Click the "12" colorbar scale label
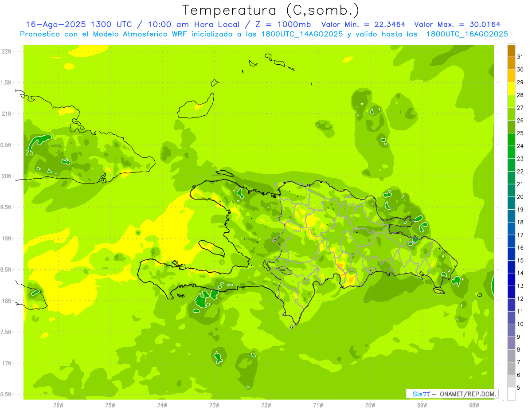The image size is (532, 411). point(520,298)
